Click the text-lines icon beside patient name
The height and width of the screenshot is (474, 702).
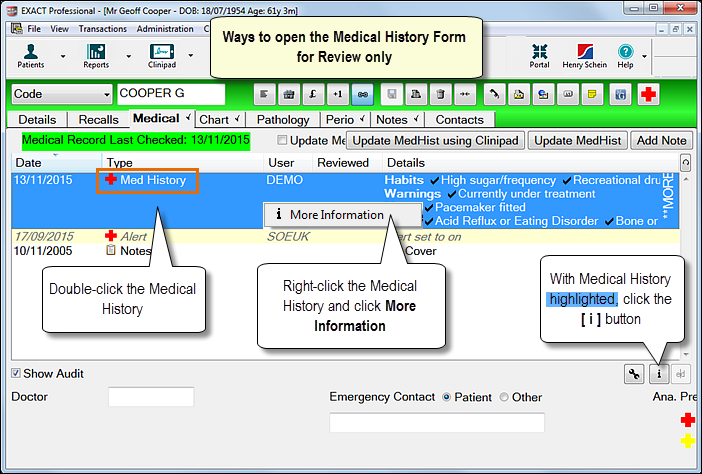coord(264,94)
